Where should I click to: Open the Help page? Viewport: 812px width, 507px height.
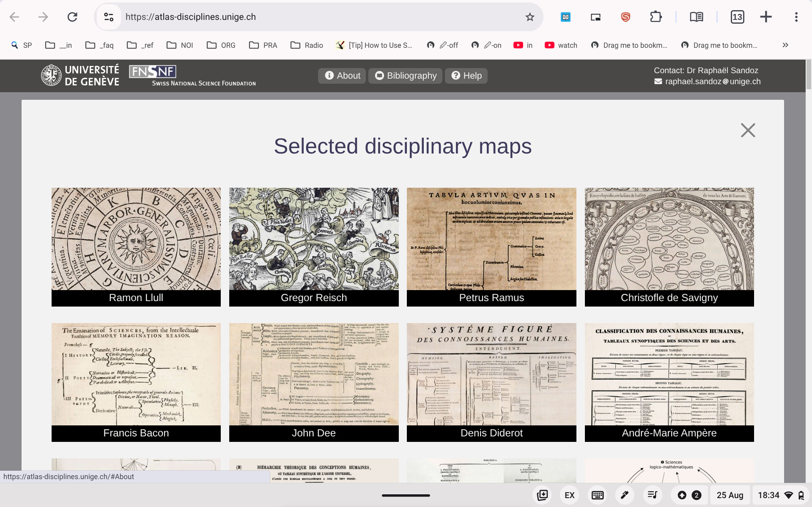tap(466, 76)
